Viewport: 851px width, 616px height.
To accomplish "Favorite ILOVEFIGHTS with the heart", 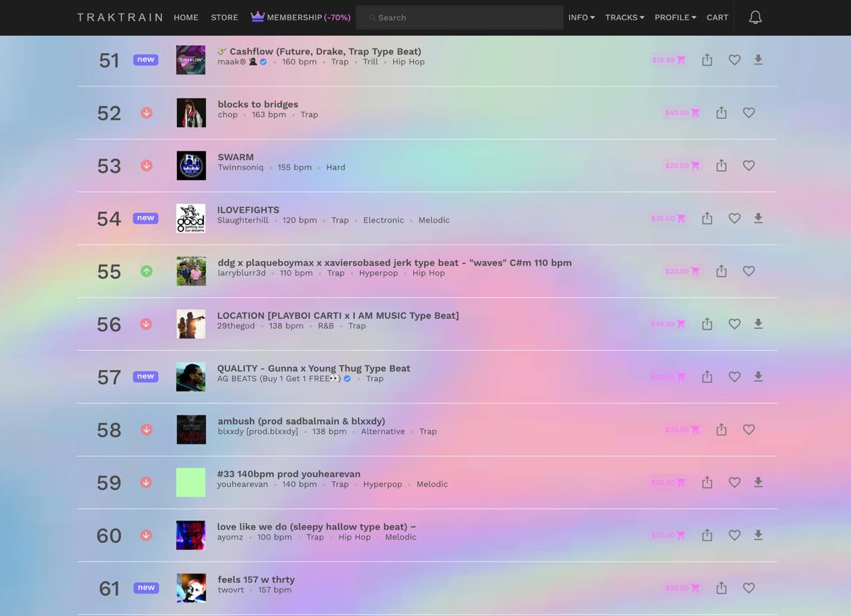I will tap(735, 218).
